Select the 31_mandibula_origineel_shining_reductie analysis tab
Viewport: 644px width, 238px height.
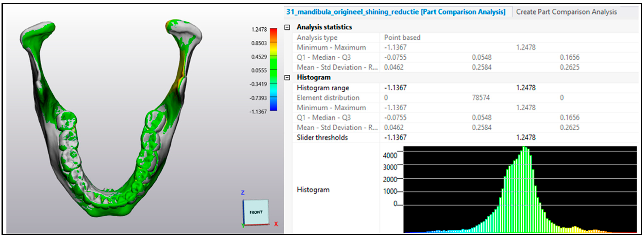pyautogui.click(x=396, y=12)
